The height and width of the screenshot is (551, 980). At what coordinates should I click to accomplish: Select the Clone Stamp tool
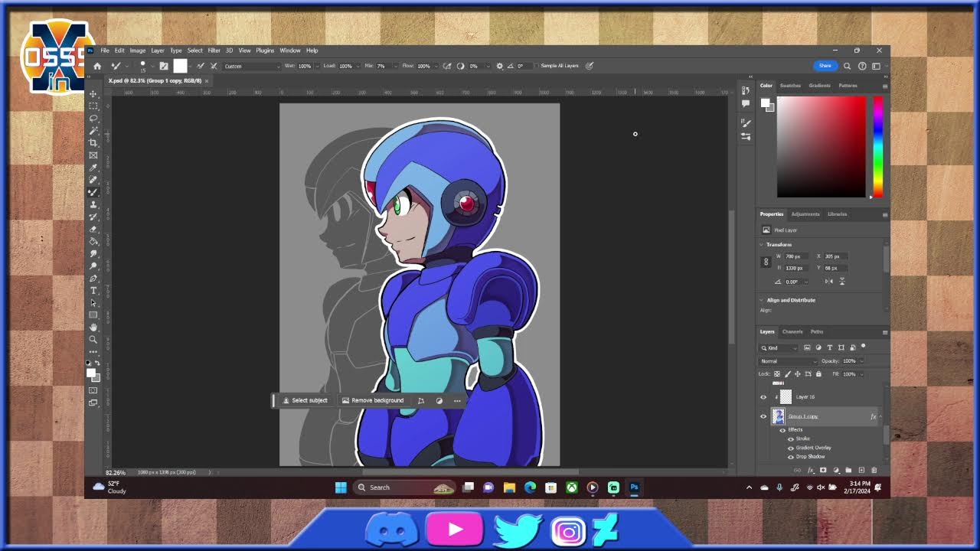pos(93,204)
